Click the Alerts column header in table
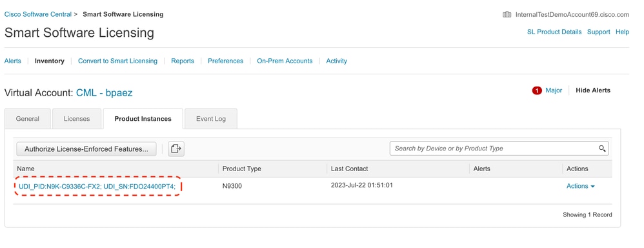This screenshot has width=644, height=248. coord(482,169)
